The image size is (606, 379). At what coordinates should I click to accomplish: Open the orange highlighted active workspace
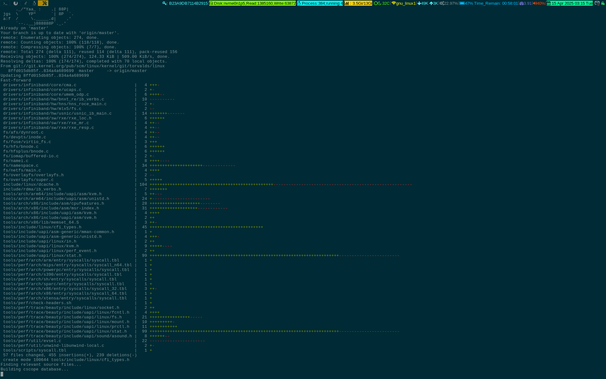point(43,3)
